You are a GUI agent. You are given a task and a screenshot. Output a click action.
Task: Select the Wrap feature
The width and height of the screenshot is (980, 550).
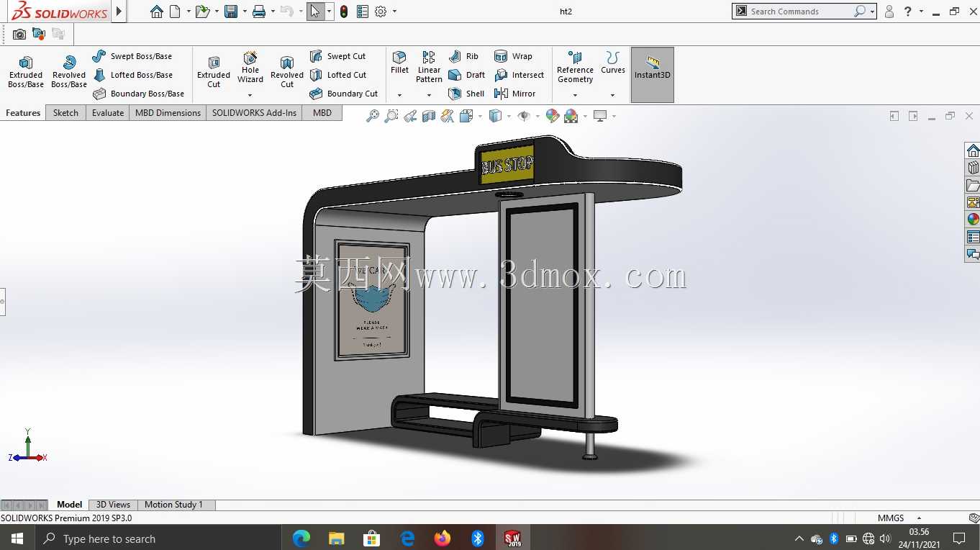(x=513, y=56)
